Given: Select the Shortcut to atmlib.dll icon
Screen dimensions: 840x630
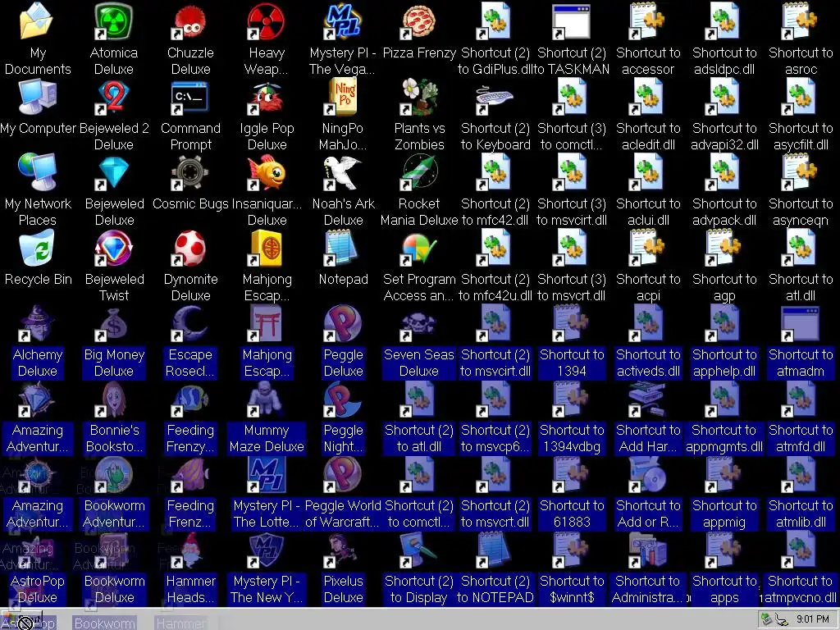Looking at the screenshot, I should pyautogui.click(x=801, y=475).
